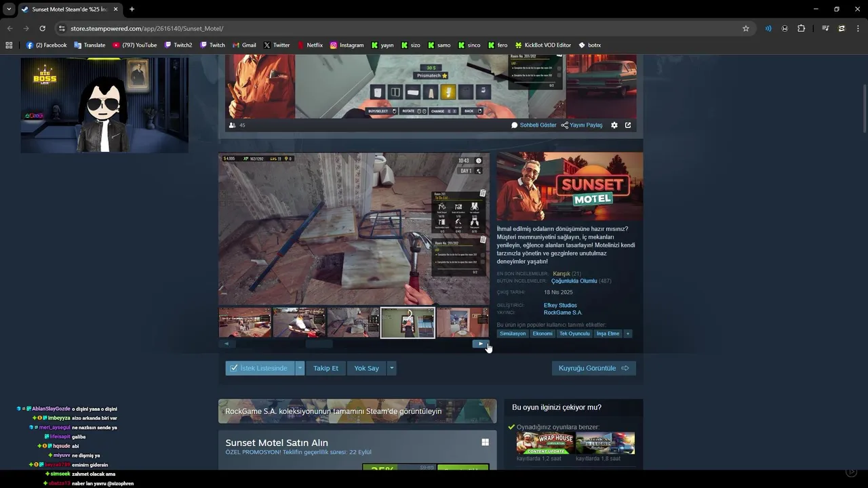The image size is (868, 488).
Task: Open the RockGame S.A. publisher link
Action: 563,313
